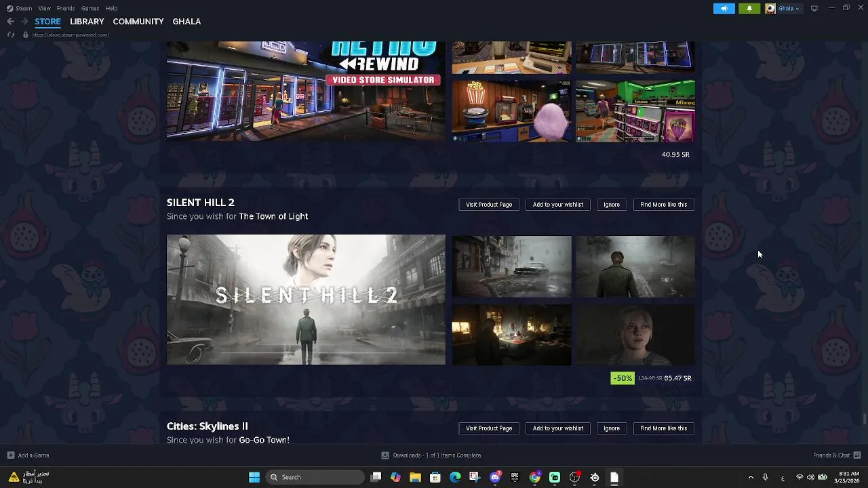Click the taskbar Search box
The height and width of the screenshot is (488, 868).
(315, 477)
